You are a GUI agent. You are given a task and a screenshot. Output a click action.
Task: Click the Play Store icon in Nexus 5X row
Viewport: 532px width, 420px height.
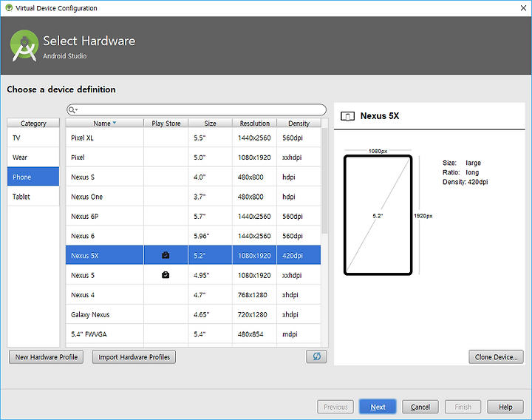166,255
